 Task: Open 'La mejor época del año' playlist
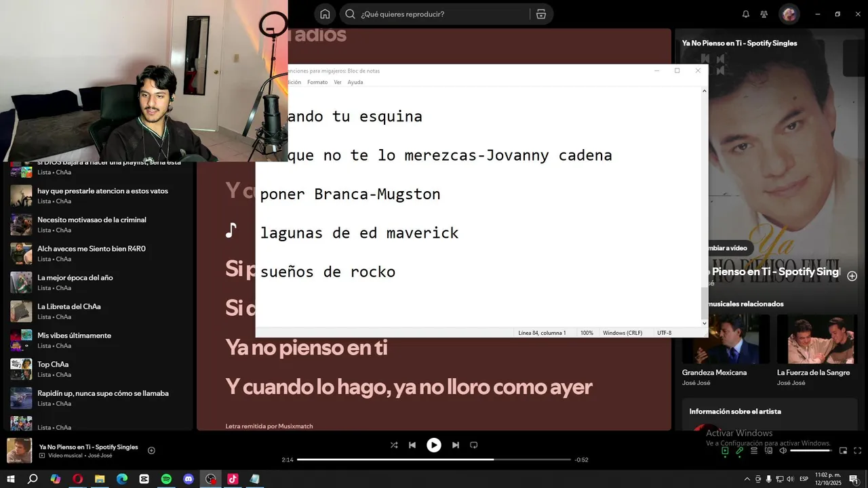pyautogui.click(x=97, y=282)
